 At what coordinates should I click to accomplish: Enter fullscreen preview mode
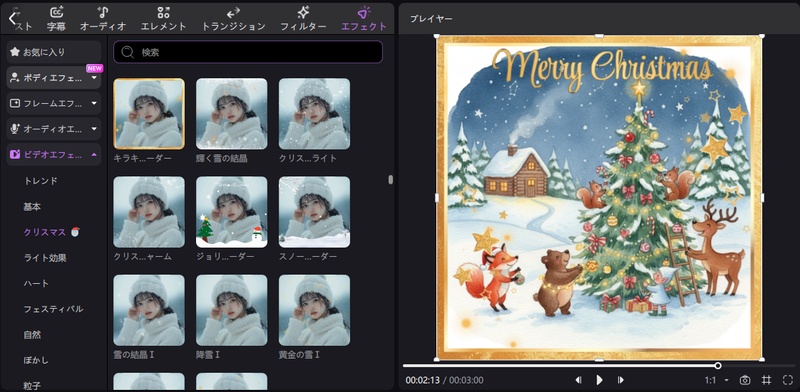787,380
